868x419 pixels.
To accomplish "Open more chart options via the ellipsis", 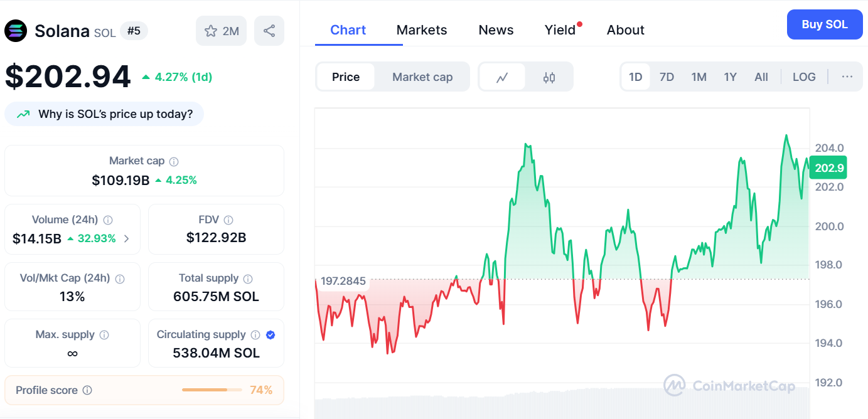I will click(x=847, y=77).
